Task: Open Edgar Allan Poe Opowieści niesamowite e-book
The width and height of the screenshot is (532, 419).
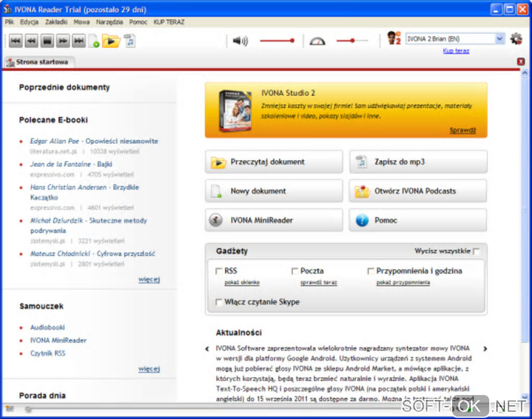Action: [x=94, y=141]
